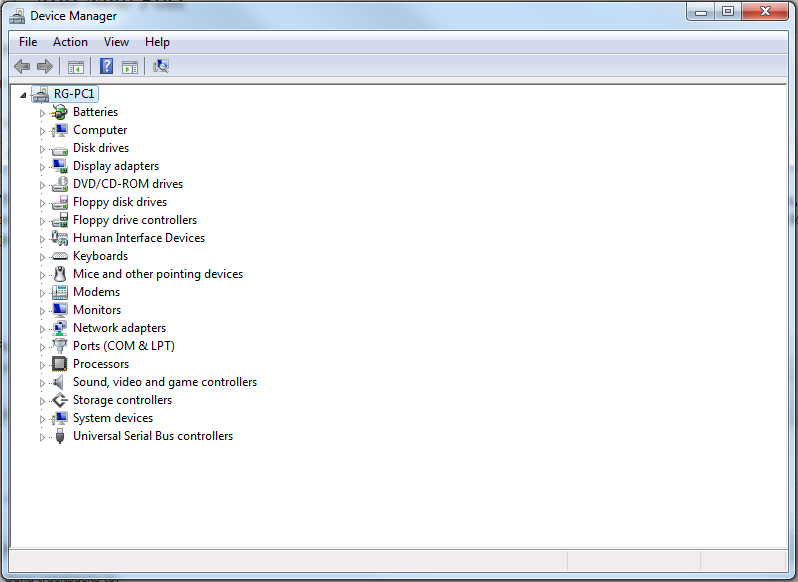Viewport: 798px width, 582px height.
Task: Click the DVD/CD-ROM drives icon
Action: click(x=60, y=184)
